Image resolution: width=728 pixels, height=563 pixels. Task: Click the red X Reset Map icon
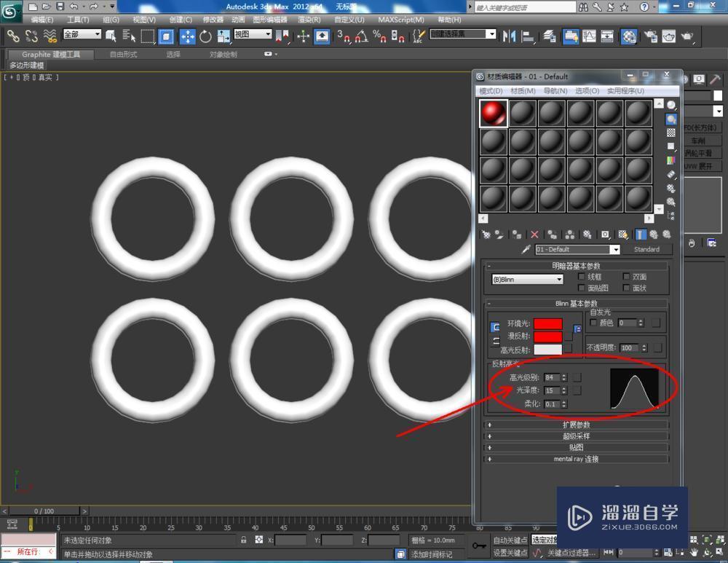(x=534, y=234)
